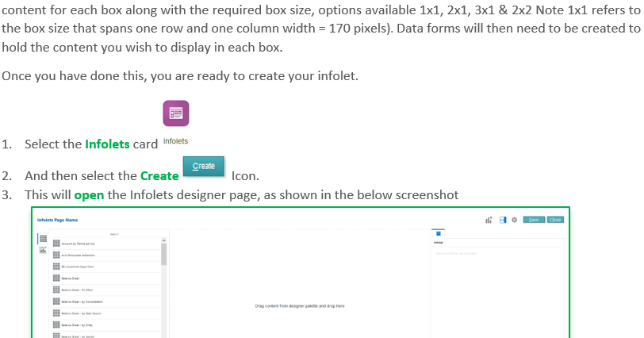This screenshot has height=338, width=644.
Task: Select the forms grid tab in palette
Action: pyautogui.click(x=43, y=239)
